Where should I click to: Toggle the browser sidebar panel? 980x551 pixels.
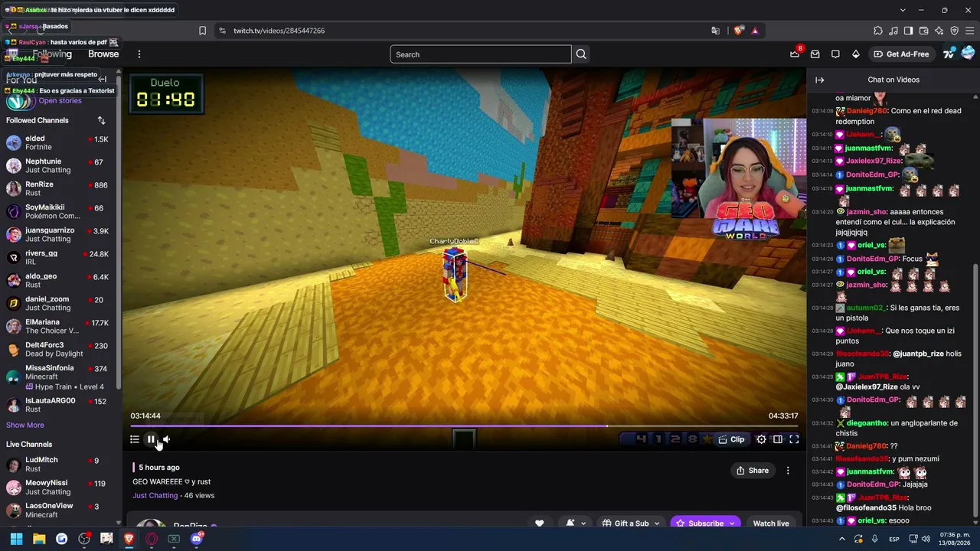point(909,31)
